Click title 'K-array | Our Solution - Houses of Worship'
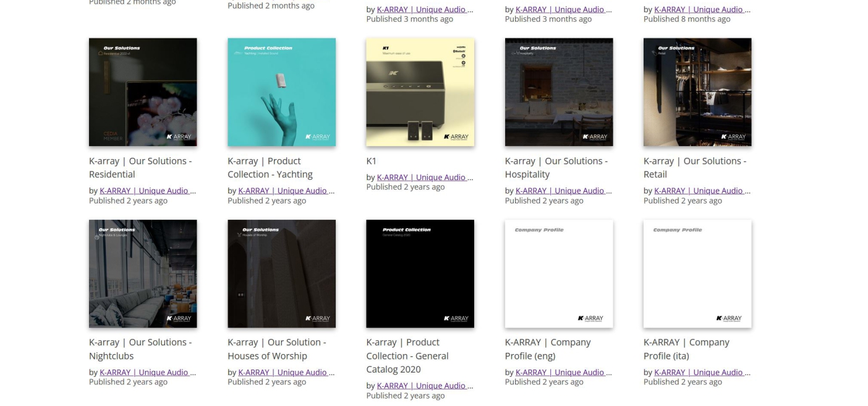 coord(277,349)
